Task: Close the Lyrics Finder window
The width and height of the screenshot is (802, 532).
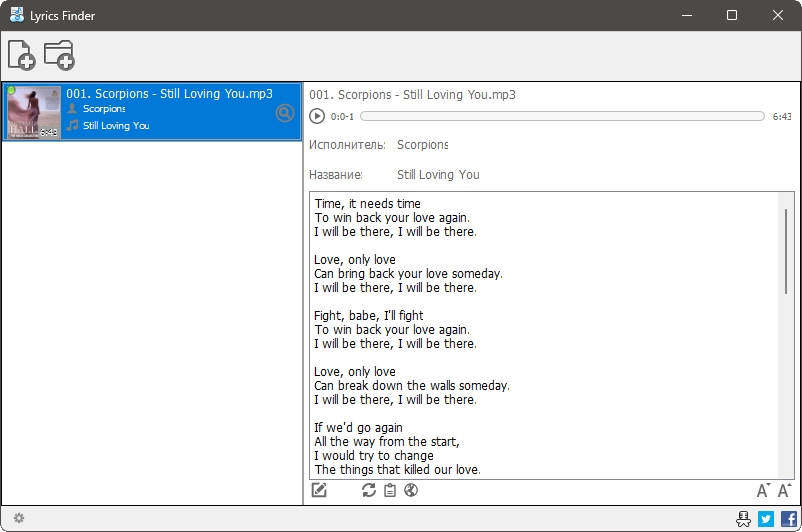Action: pos(777,15)
